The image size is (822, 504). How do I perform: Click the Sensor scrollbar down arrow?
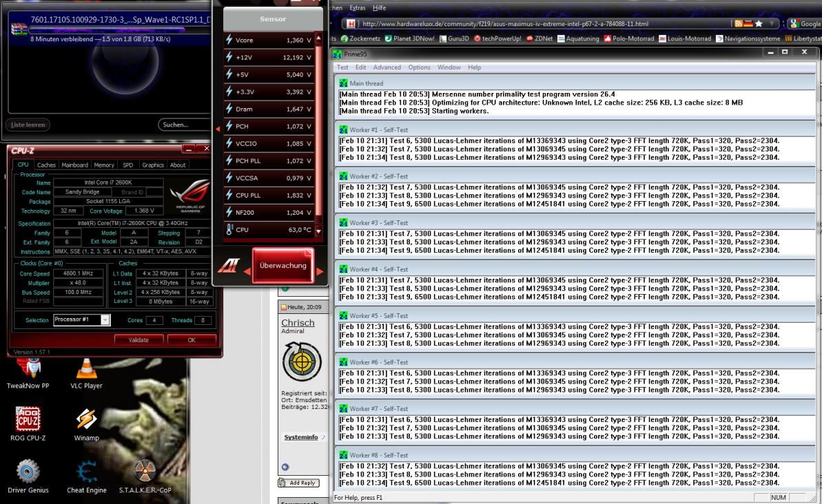click(x=318, y=231)
